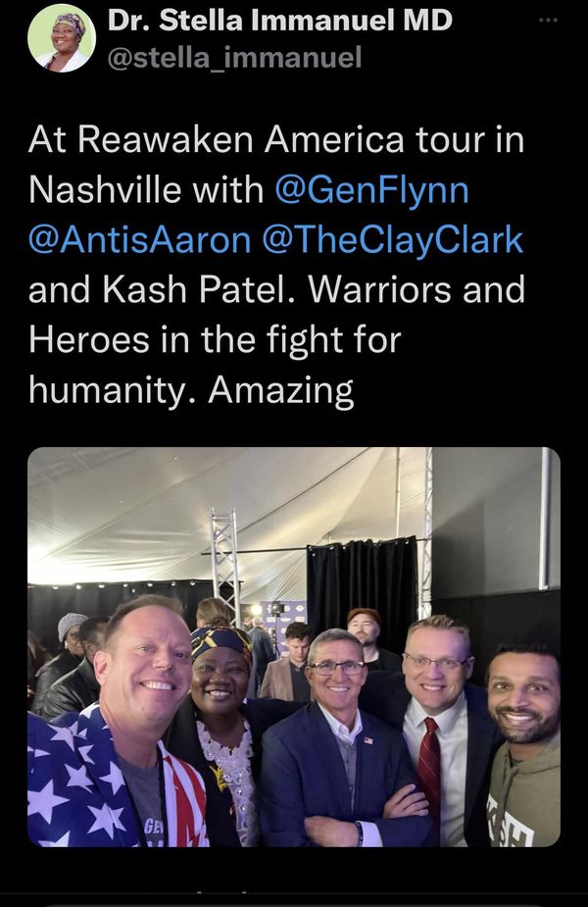Open Dr. Stella Immanuel's profile avatar
The height and width of the screenshot is (907, 588).
click(x=62, y=38)
